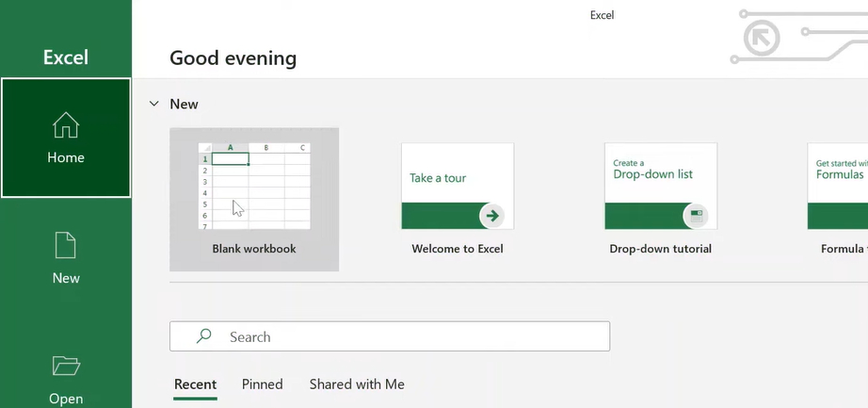Click the drop-down list icon on tutorial card
This screenshot has height=408, width=868.
click(x=696, y=216)
